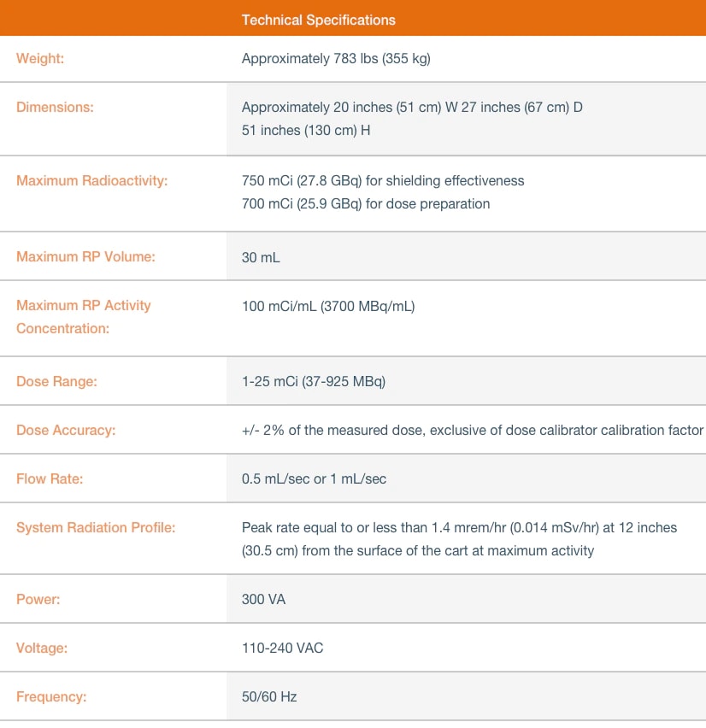Screen dimensions: 706x728
Task: Select the 100 mCi/mL concentration value
Action: tap(327, 306)
